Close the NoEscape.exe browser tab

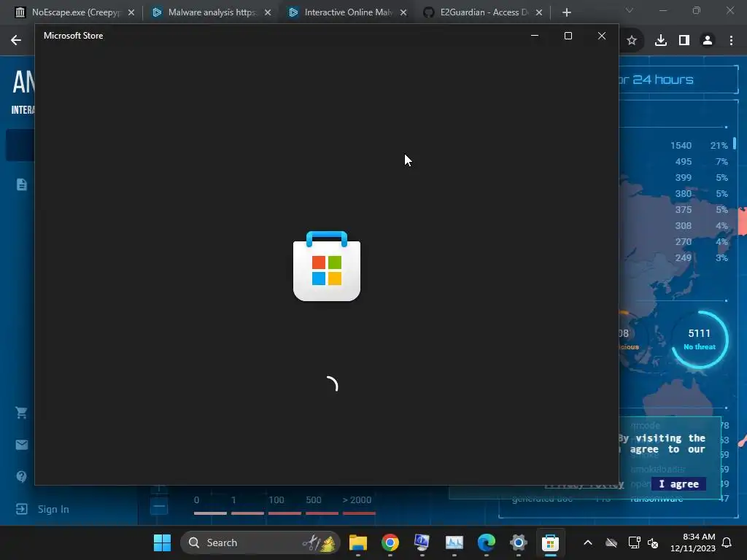point(131,12)
